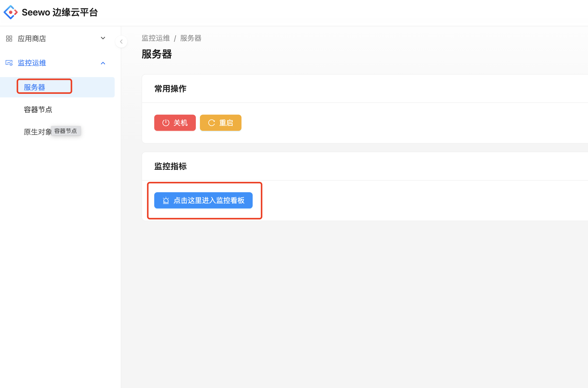Expand the 应用商店 chevron
Viewport: 588px width, 388px height.
[x=103, y=38]
